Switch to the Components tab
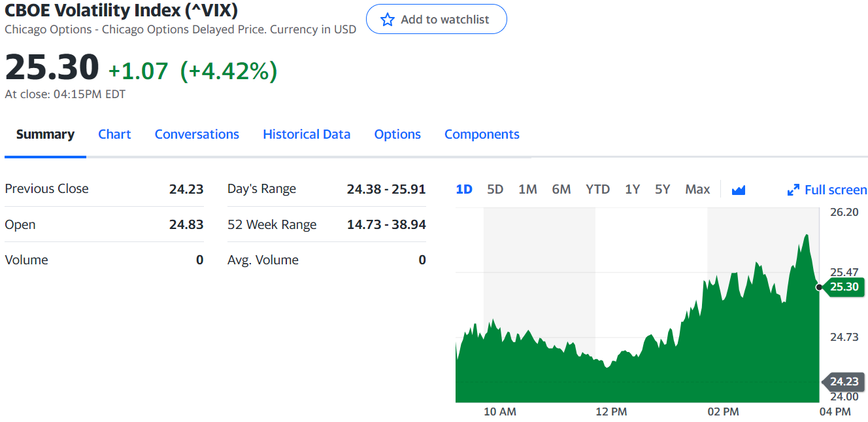 click(482, 134)
